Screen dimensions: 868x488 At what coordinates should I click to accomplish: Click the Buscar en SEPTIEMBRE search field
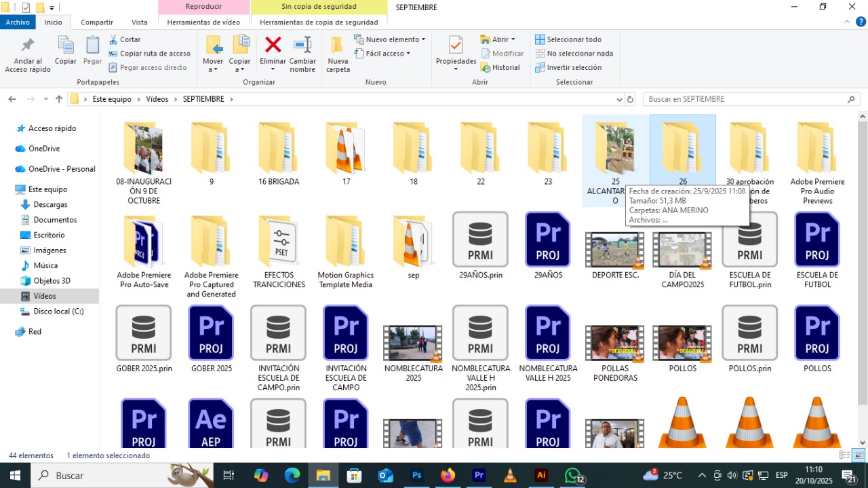(745, 99)
